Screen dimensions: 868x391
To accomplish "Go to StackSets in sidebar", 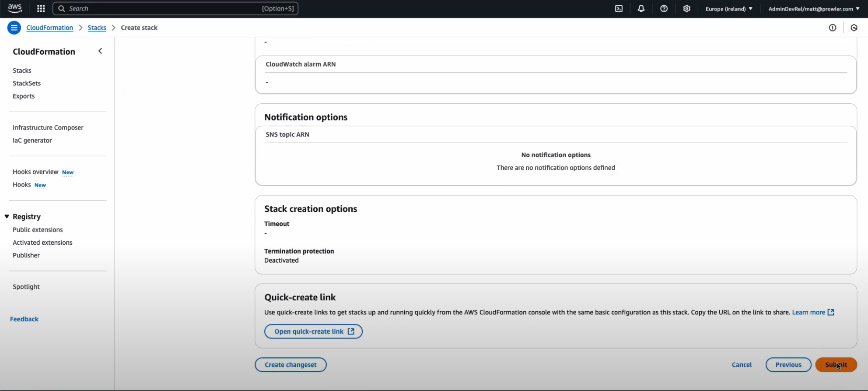I will tap(27, 83).
